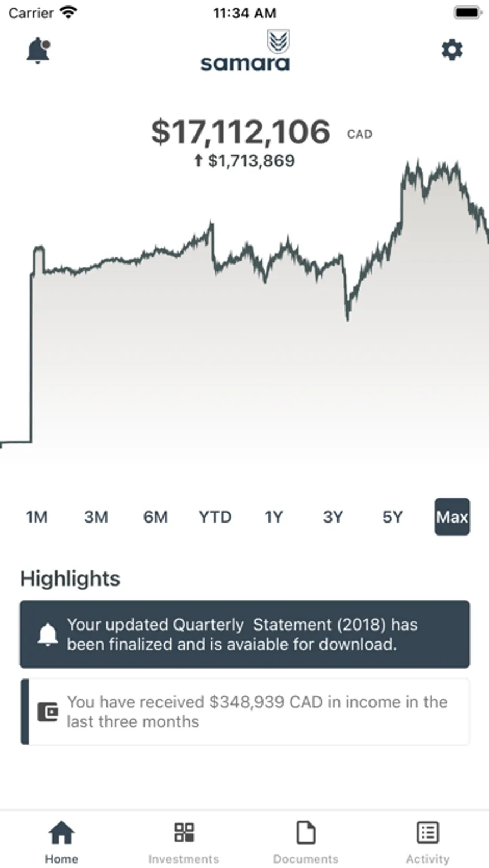Open the Quarterly Statement highlight
489x868 pixels.
[x=244, y=634]
